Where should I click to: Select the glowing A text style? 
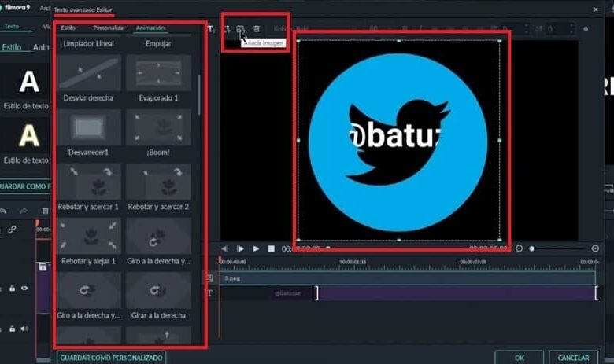(29, 136)
